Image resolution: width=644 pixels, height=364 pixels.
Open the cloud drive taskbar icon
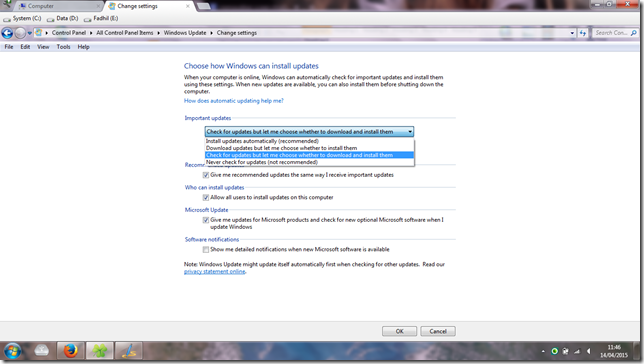41,351
